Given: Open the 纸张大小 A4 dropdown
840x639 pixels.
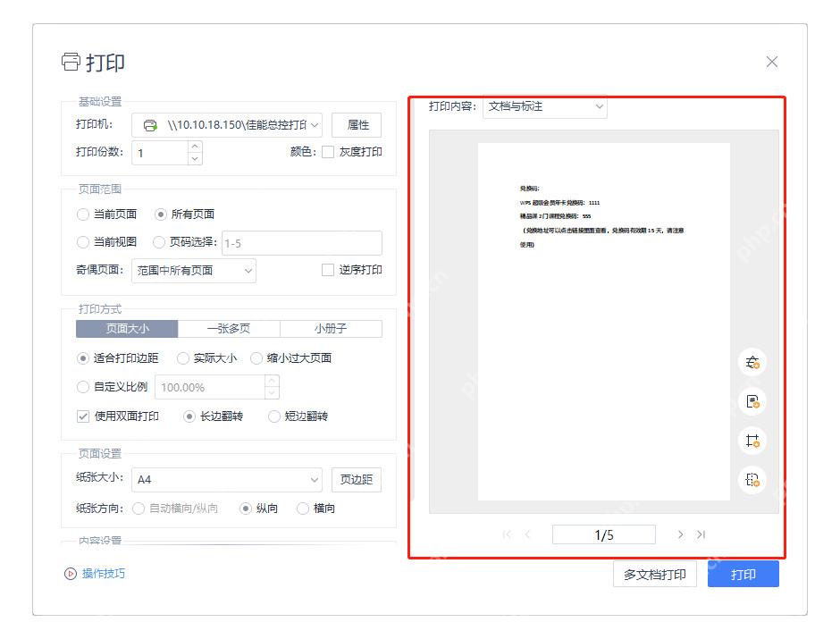Looking at the screenshot, I should (x=227, y=479).
